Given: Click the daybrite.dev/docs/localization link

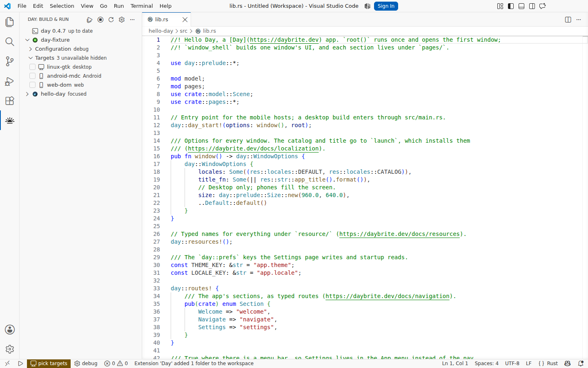Looking at the screenshot, I should (x=253, y=148).
